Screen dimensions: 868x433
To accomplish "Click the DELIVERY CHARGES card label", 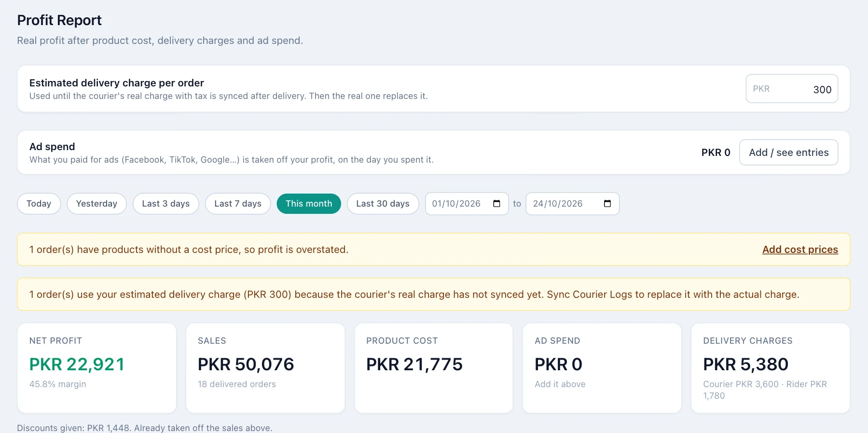I will click(x=748, y=341).
